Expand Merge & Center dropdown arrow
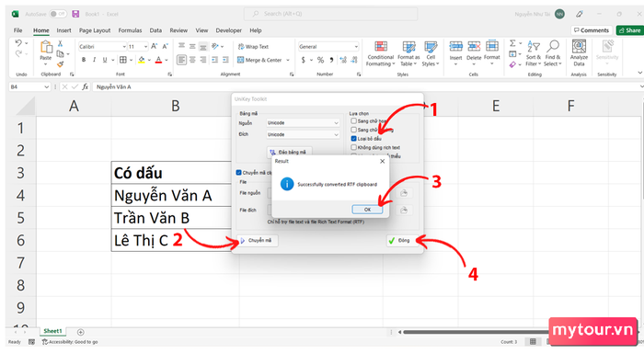The image size is (644, 354). click(288, 60)
